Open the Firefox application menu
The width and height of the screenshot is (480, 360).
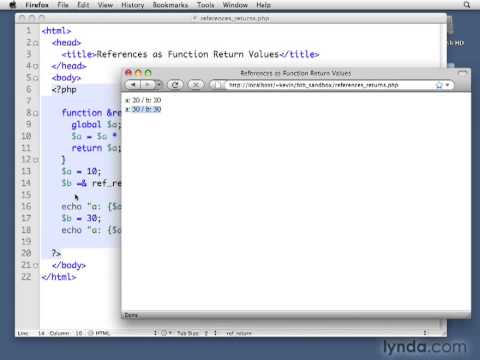coord(37,5)
